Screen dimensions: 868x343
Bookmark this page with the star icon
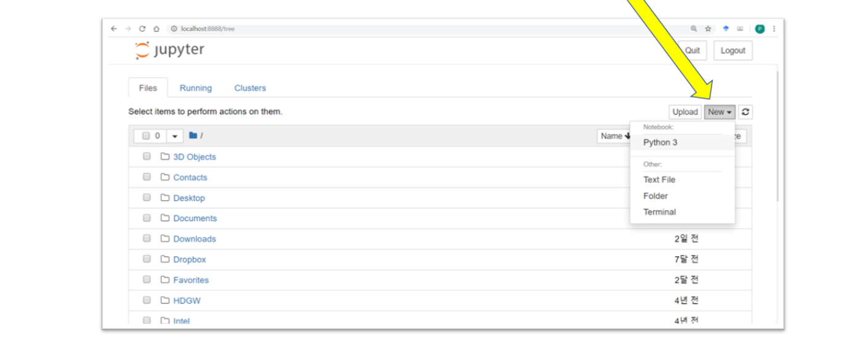[709, 28]
